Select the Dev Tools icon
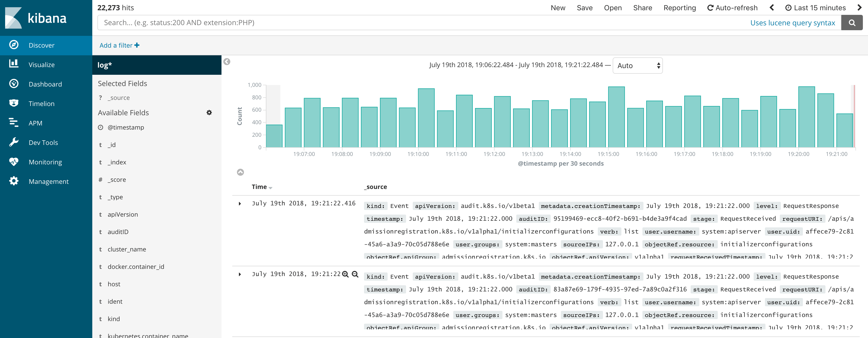Screen dimensions: 868x338 pyautogui.click(x=14, y=142)
